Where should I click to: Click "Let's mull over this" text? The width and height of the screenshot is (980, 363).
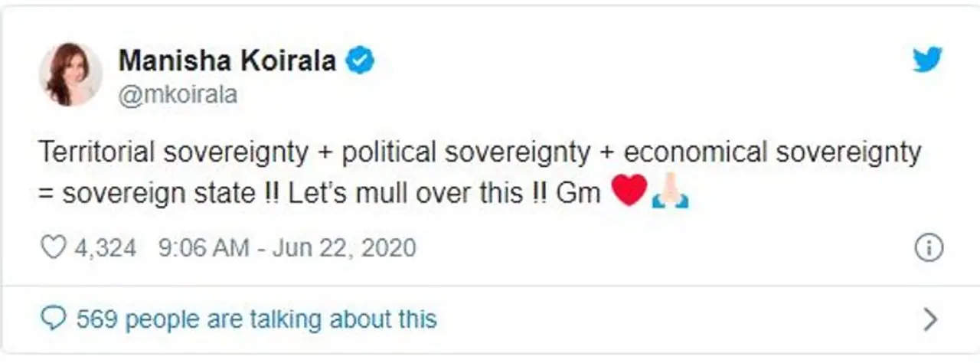click(x=403, y=192)
